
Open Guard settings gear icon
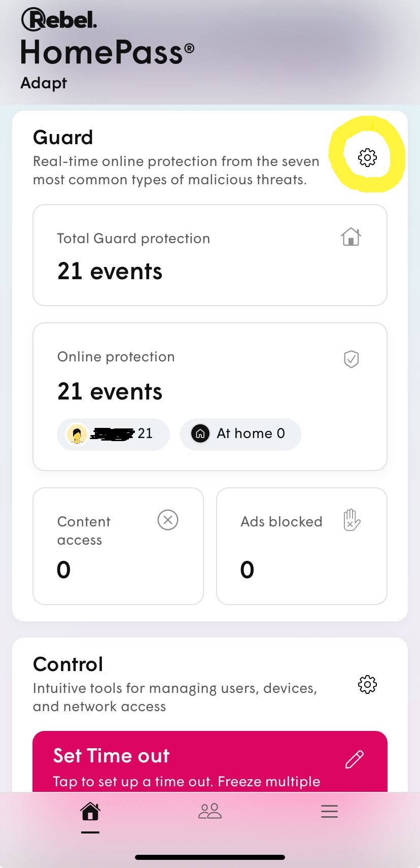[367, 157]
